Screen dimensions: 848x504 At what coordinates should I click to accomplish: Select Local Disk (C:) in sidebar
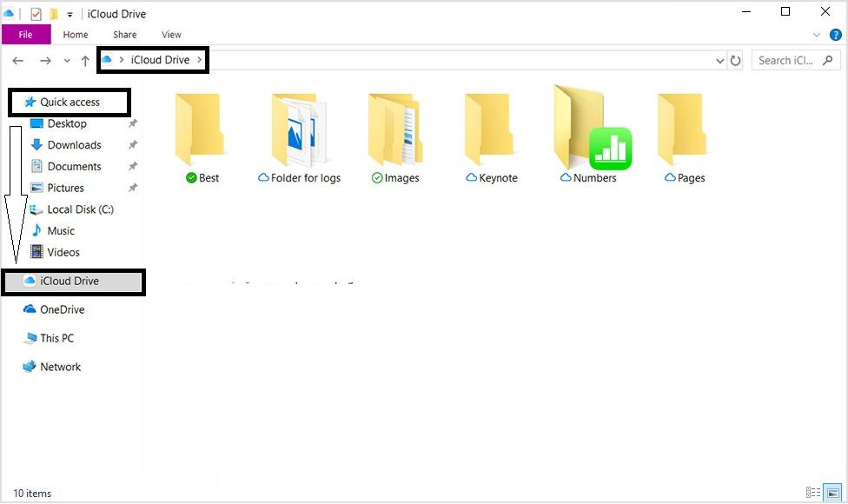click(80, 209)
